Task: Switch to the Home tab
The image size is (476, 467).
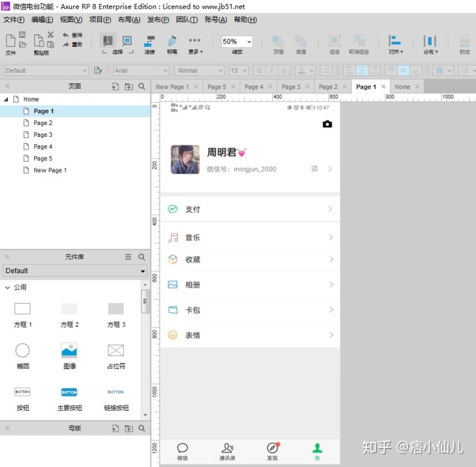Action: [402, 87]
